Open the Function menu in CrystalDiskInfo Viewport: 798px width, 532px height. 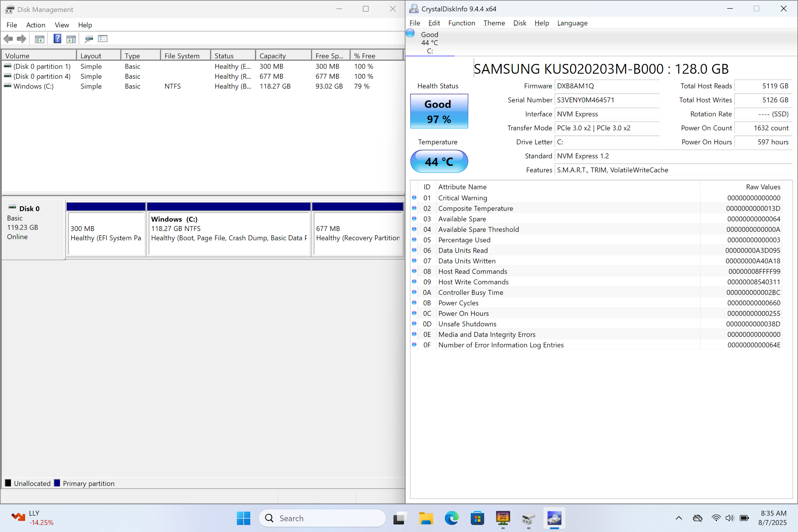[x=461, y=23]
